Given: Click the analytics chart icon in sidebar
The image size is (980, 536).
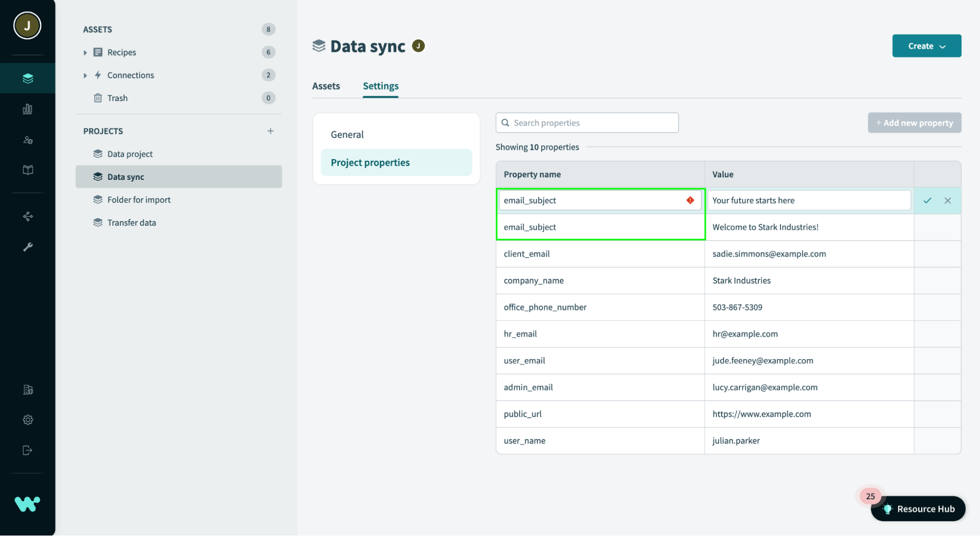Looking at the screenshot, I should point(28,108).
